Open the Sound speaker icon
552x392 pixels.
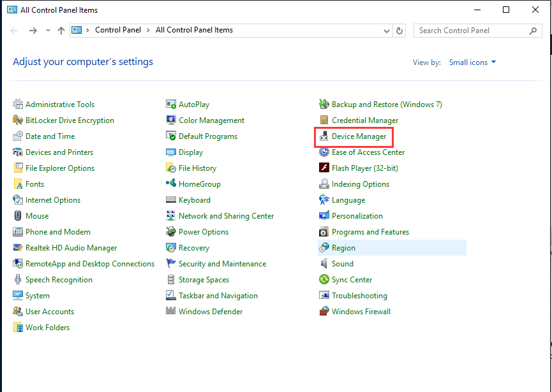point(324,264)
